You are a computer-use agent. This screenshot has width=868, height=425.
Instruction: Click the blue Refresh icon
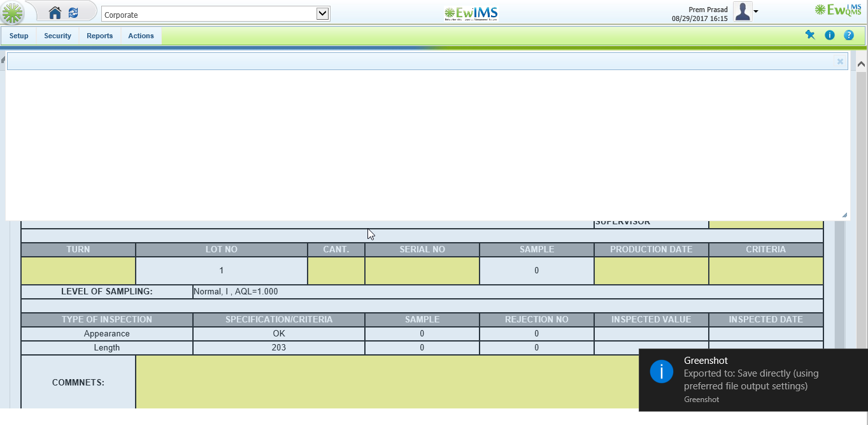click(74, 13)
